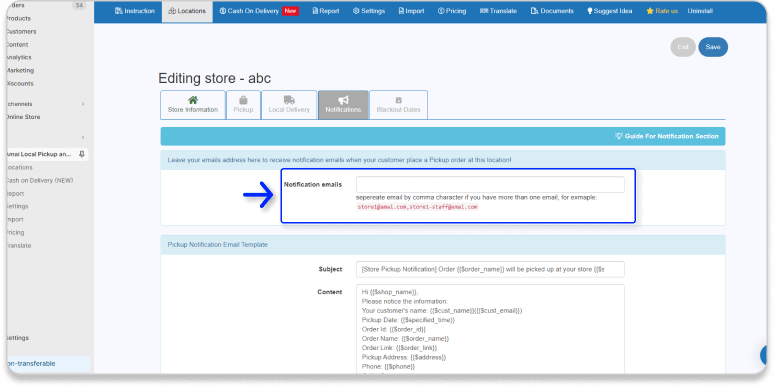
Task: Open Import in the left sidebar submenu
Action: click(x=14, y=219)
